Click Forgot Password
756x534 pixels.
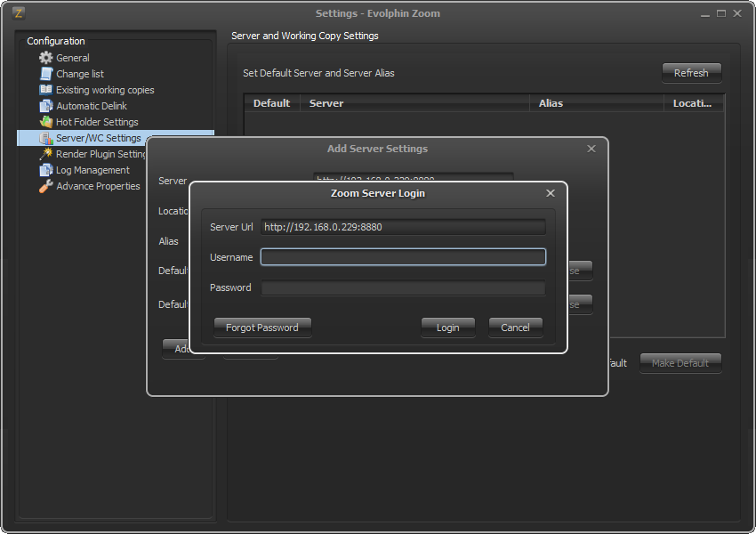pos(262,328)
